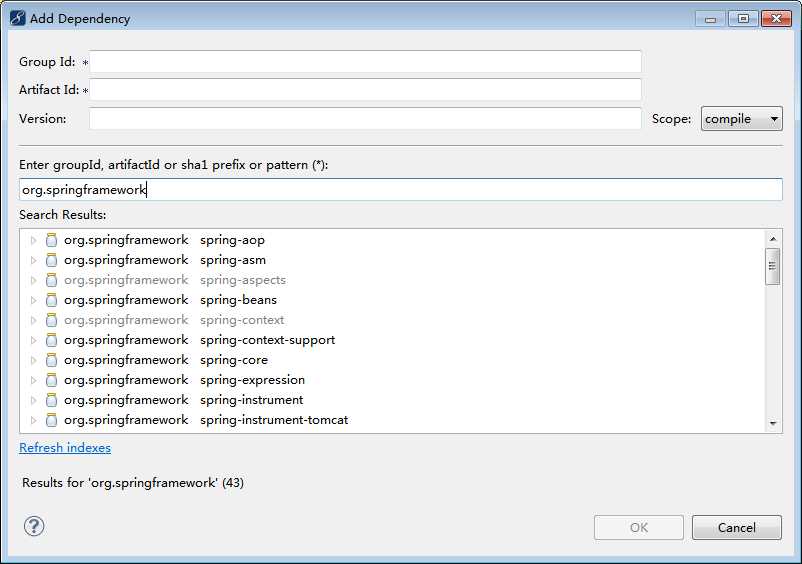This screenshot has height=564, width=802.
Task: Expand the spring-expression result row
Action: pos(33,380)
